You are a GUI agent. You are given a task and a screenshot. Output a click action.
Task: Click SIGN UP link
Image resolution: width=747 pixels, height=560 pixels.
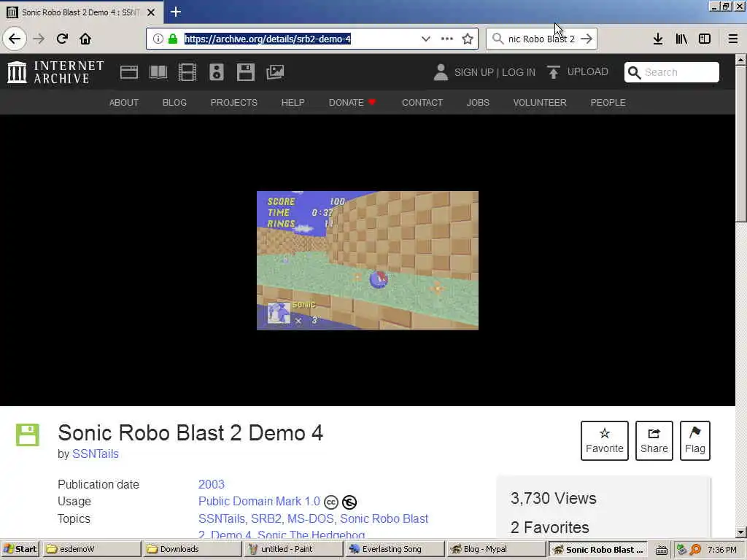(473, 72)
